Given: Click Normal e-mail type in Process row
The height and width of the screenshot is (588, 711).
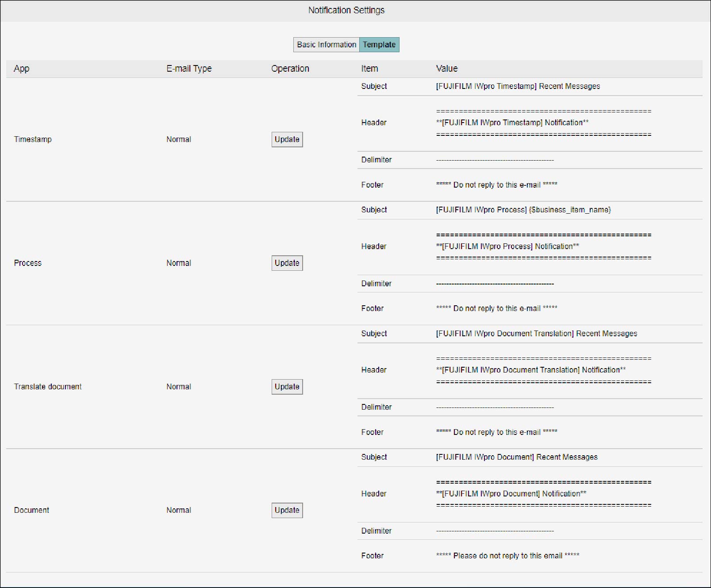Looking at the screenshot, I should (179, 263).
